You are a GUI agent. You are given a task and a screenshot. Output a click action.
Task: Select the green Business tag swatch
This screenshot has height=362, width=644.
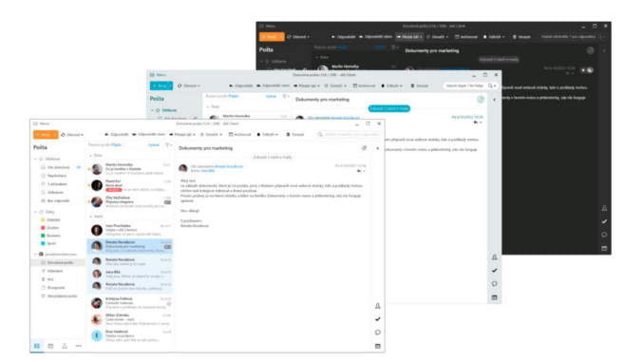[43, 236]
